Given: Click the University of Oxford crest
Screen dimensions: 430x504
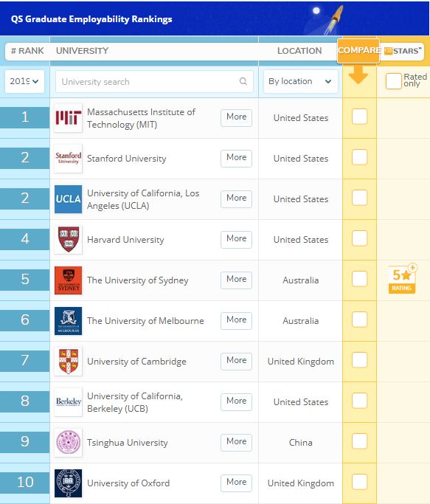Looking at the screenshot, I should [x=68, y=483].
